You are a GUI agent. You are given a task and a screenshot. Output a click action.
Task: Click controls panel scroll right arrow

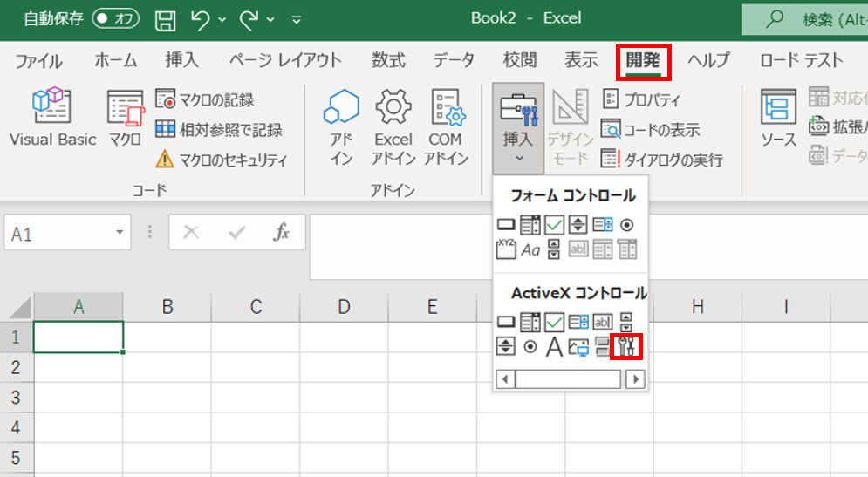coord(635,379)
